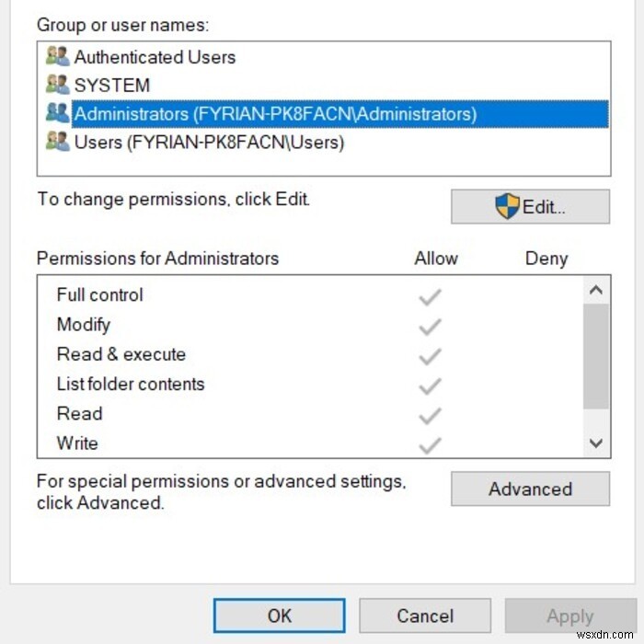Click the List folder contents Allow checkmark
Image resolution: width=644 pixels, height=644 pixels.
click(430, 385)
